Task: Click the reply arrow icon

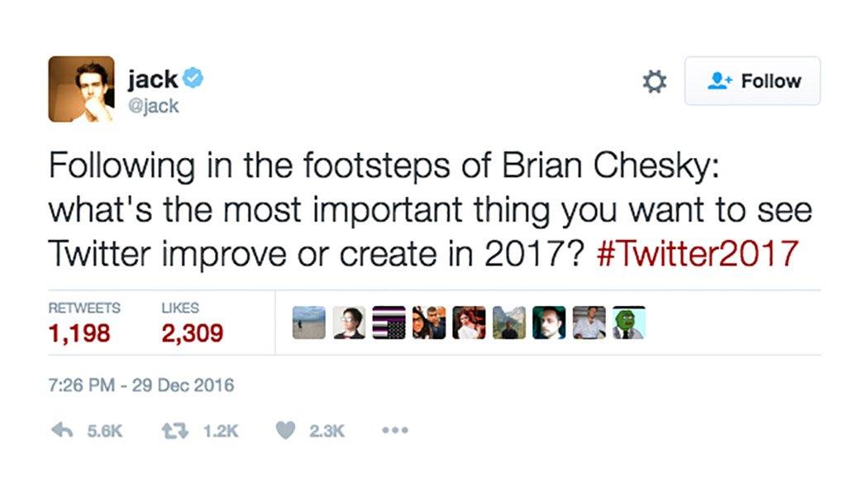Action: click(60, 431)
